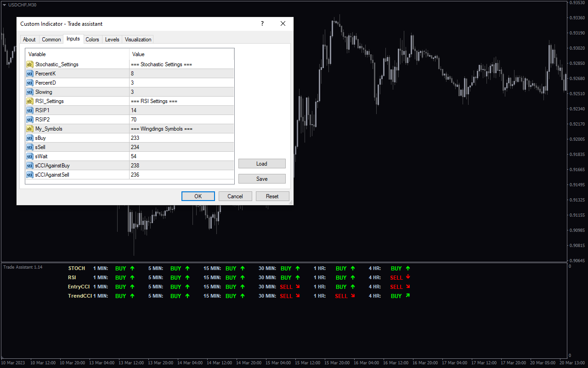The image size is (588, 368).
Task: Click the sWait integer type icon
Action: (x=30, y=156)
